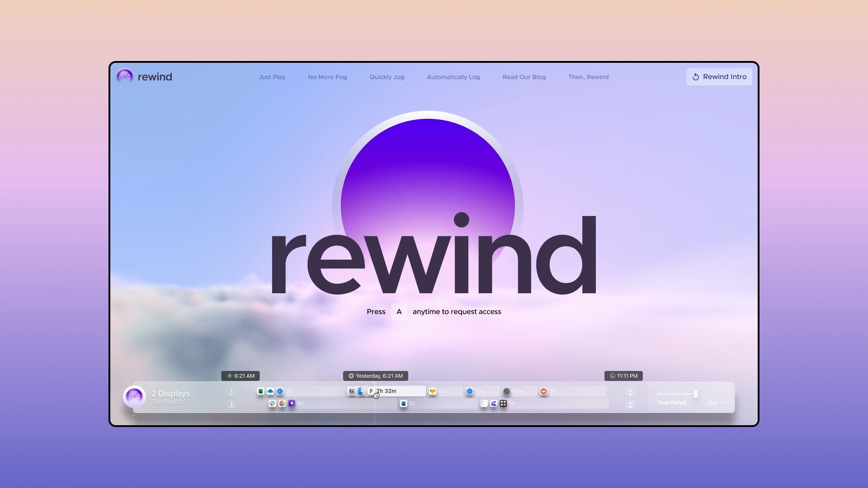Image resolution: width=868 pixels, height=488 pixels.
Task: Click the Yesterday, 6:21 AM playhead label
Action: pos(376,376)
